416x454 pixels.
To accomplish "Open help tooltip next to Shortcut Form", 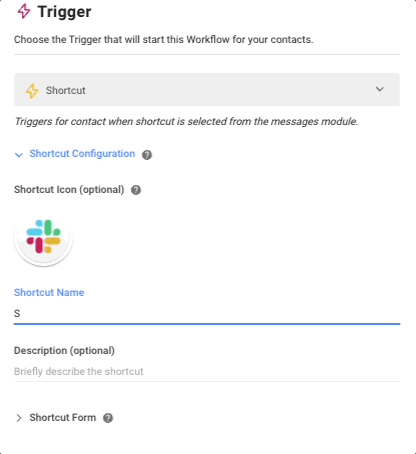I will (108, 418).
